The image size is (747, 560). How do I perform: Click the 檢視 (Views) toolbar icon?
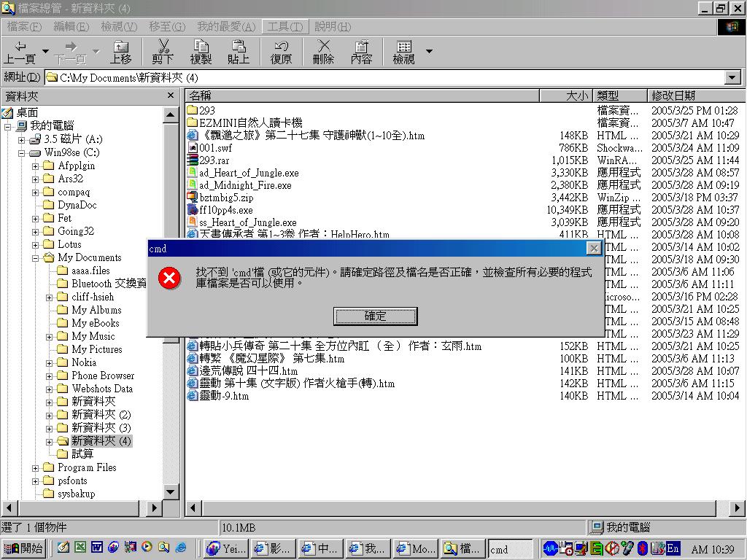click(x=403, y=52)
